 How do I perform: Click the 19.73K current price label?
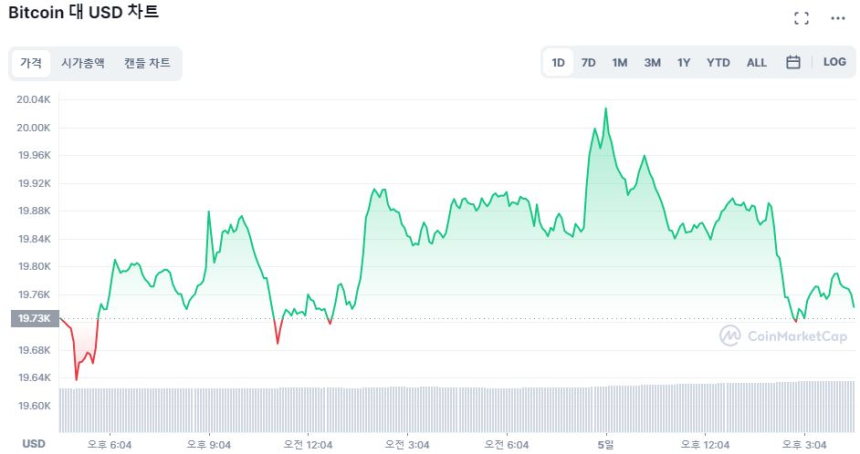pyautogui.click(x=33, y=318)
